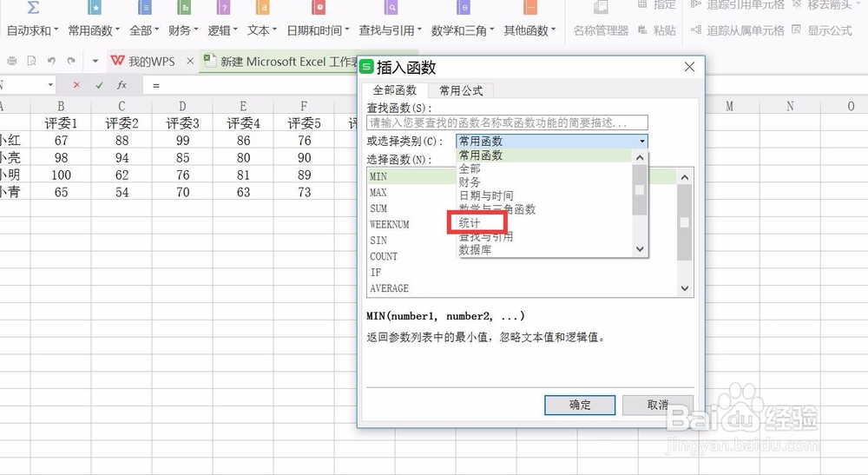Viewport: 868px width, 475px height.
Task: Choose 数据库 in the category list
Action: (475, 250)
